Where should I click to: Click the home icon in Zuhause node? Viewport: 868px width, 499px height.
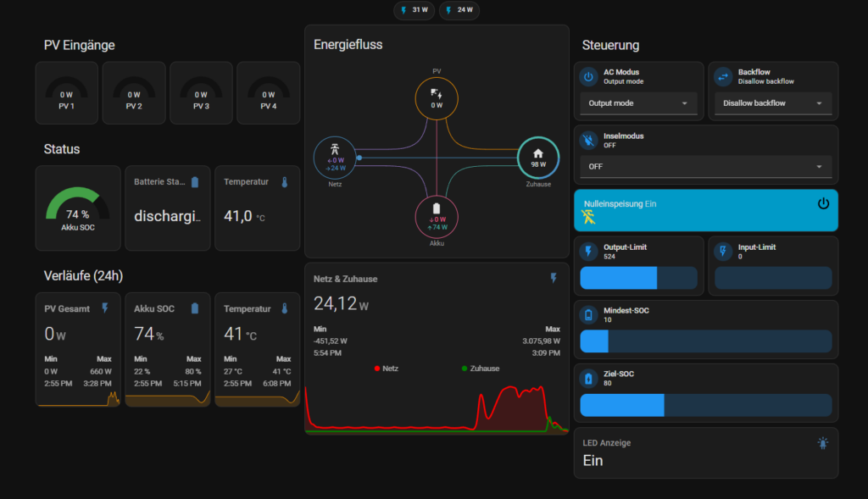537,153
